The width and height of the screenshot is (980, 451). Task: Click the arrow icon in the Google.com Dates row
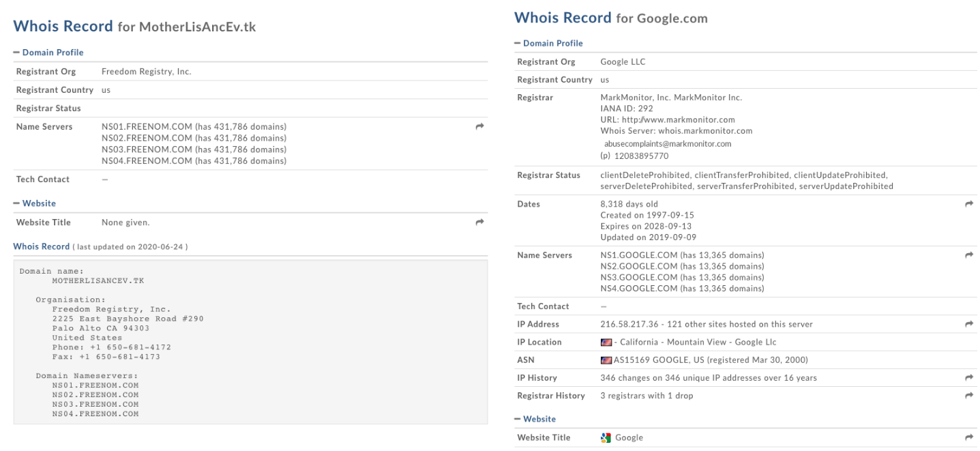click(969, 204)
